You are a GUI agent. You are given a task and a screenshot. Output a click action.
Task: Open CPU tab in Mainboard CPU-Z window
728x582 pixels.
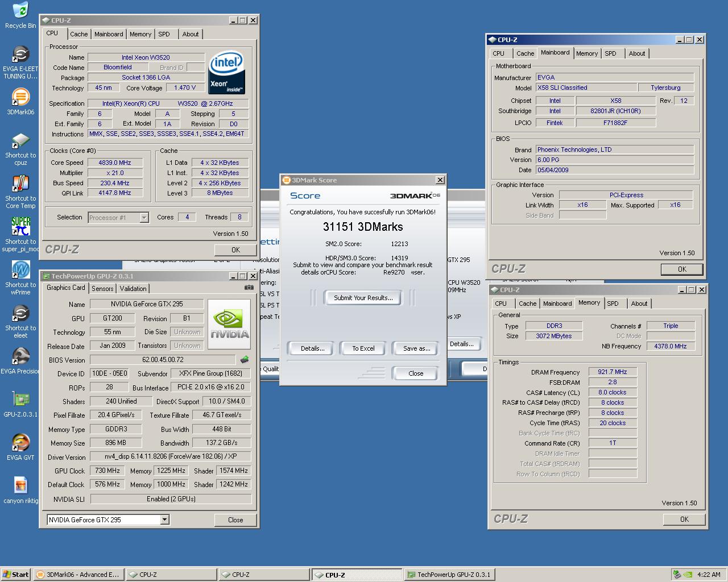[x=499, y=53]
